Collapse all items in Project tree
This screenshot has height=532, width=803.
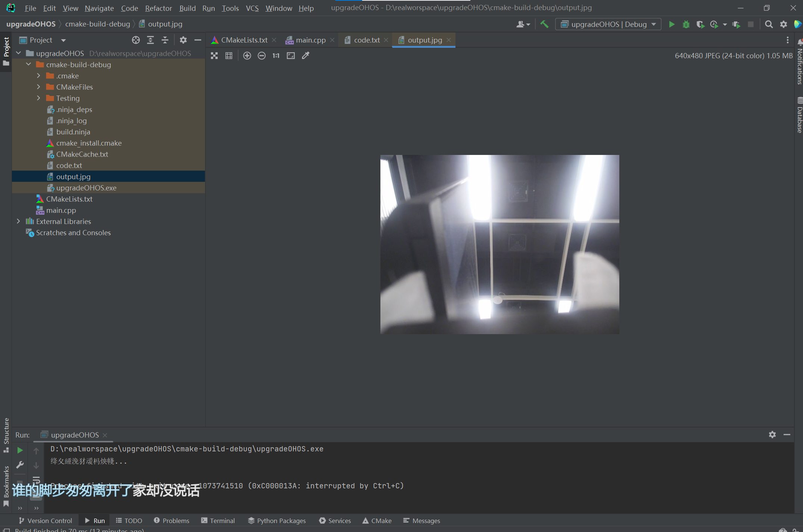[165, 40]
